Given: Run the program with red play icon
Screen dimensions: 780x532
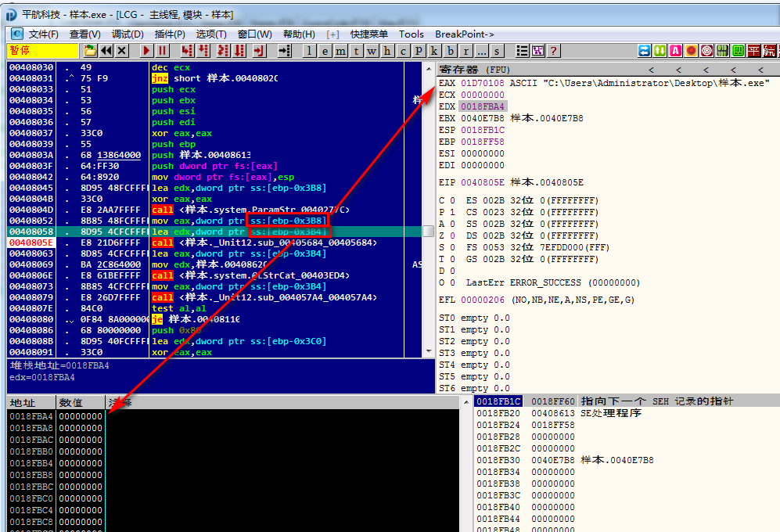Looking at the screenshot, I should [146, 51].
